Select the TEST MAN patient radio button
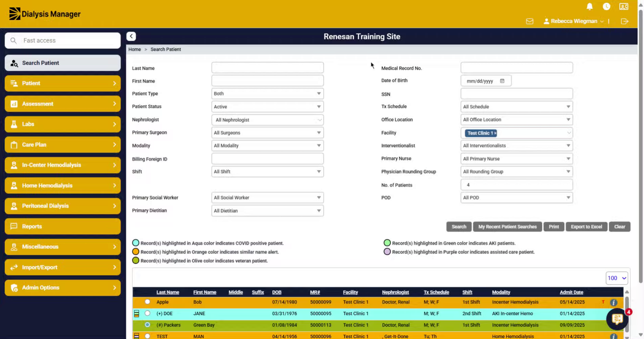 pyautogui.click(x=147, y=336)
